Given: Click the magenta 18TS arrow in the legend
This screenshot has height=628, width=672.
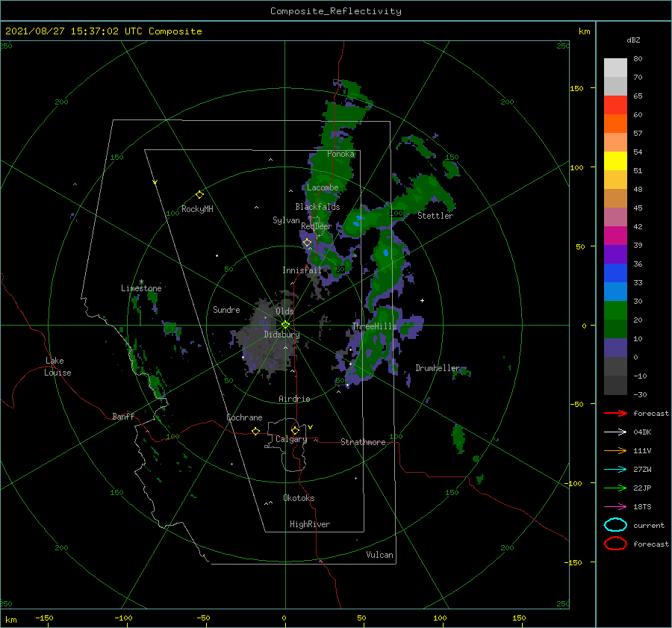Looking at the screenshot, I should [615, 507].
